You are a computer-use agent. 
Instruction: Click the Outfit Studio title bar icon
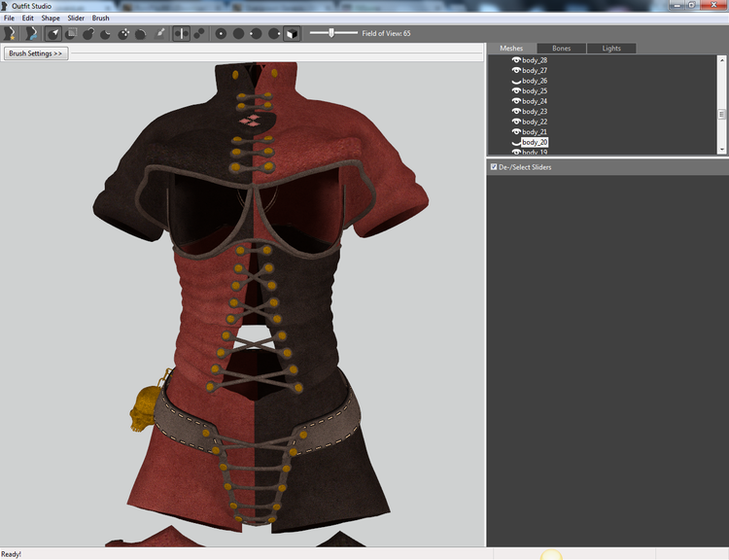click(x=5, y=6)
